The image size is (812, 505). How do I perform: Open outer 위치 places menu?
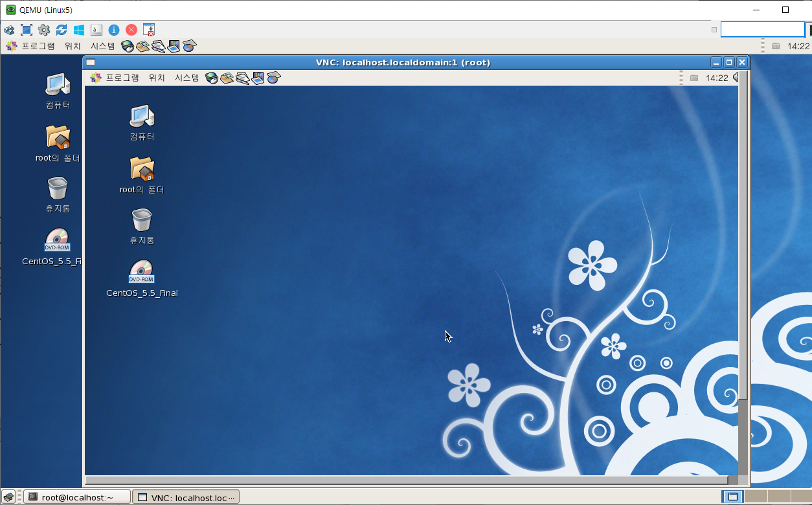point(73,46)
